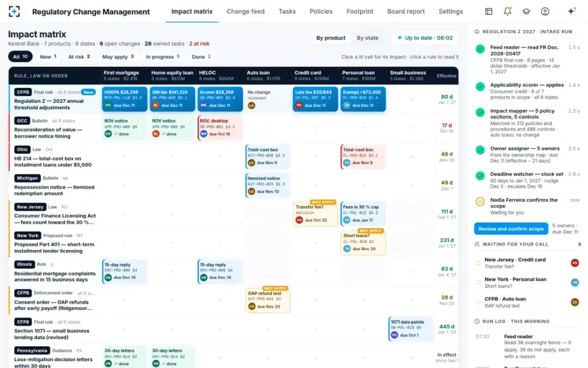Click Review and confirm scope button
The image size is (588, 368).
[x=511, y=229]
